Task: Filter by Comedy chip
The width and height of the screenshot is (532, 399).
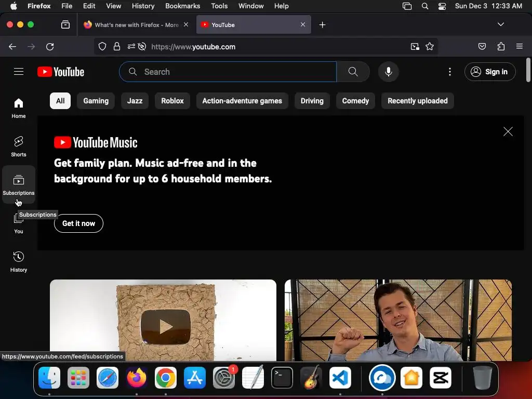Action: pos(355,101)
